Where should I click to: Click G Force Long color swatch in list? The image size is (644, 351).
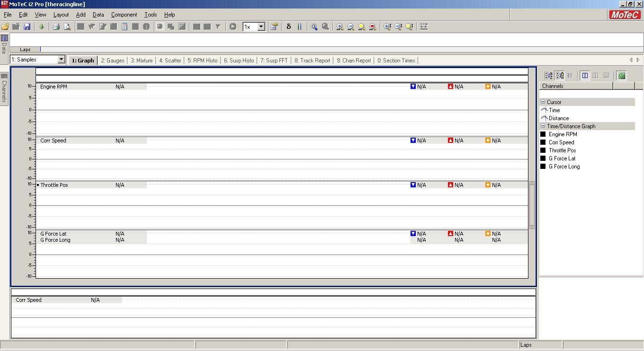[x=543, y=167]
